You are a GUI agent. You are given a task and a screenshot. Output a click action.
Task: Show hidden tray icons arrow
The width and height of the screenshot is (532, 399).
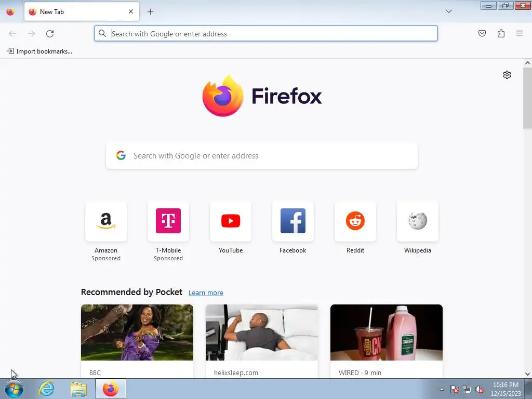[x=442, y=389]
